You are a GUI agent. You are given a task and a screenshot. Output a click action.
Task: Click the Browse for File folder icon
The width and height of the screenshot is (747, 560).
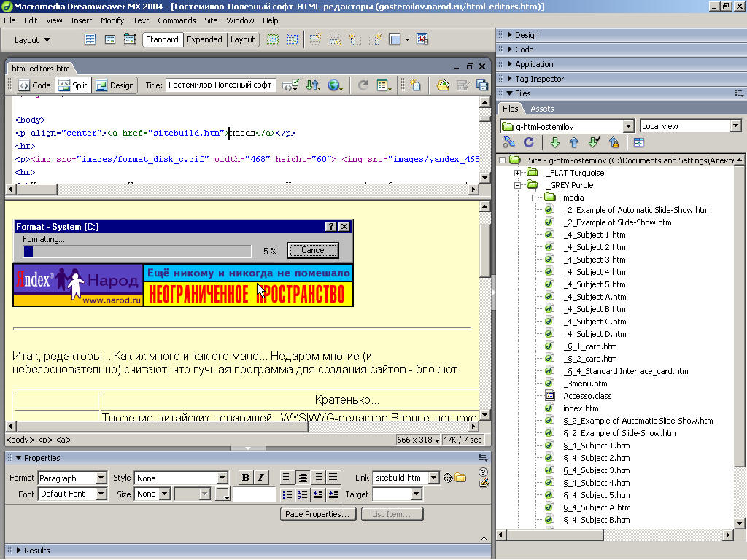[460, 477]
